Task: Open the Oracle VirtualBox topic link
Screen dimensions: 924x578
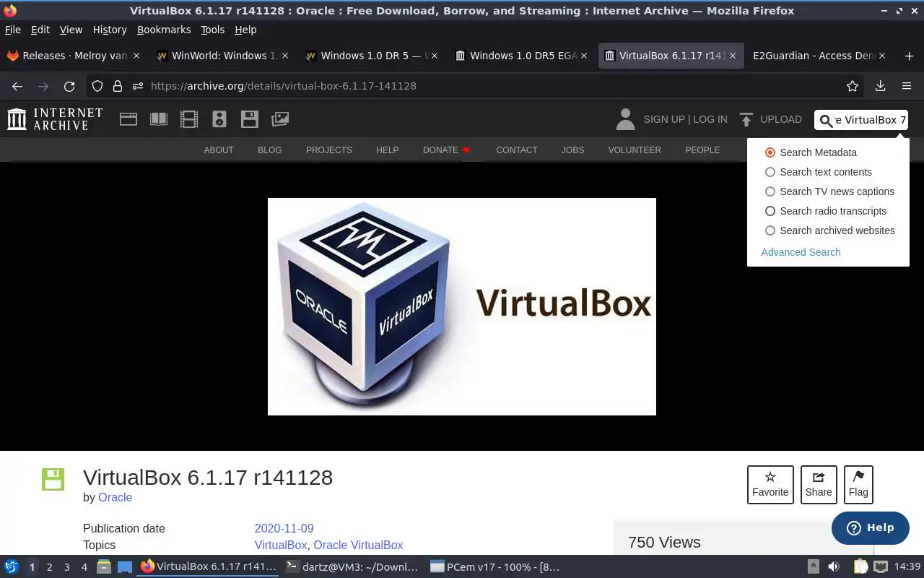Action: 358,545
